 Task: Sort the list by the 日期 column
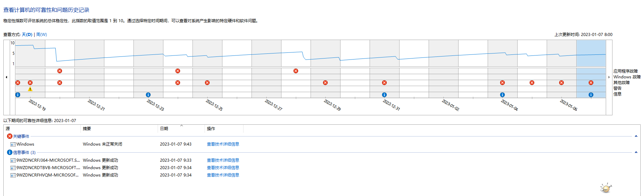164,129
